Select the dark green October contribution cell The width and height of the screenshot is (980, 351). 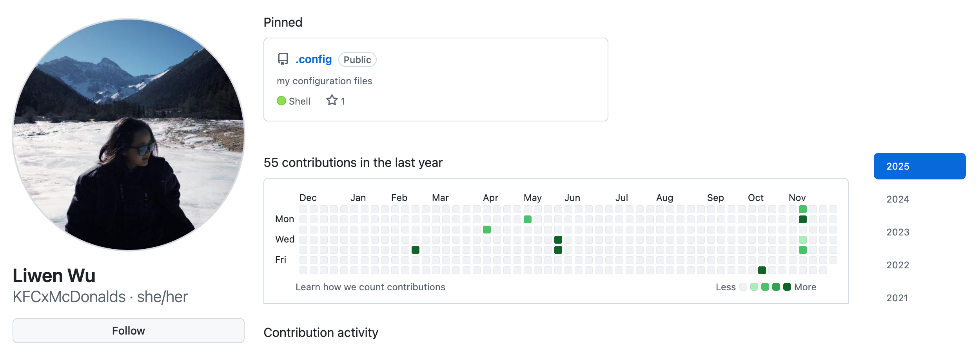(762, 270)
